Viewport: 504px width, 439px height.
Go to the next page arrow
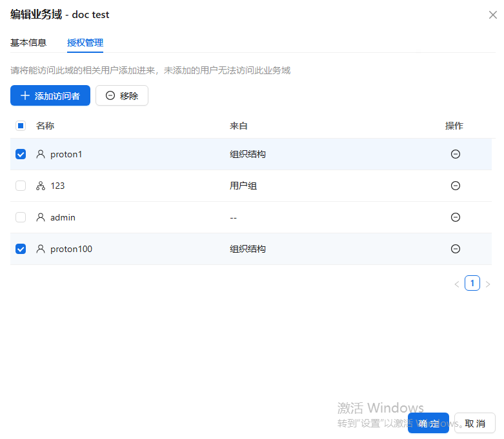click(488, 284)
